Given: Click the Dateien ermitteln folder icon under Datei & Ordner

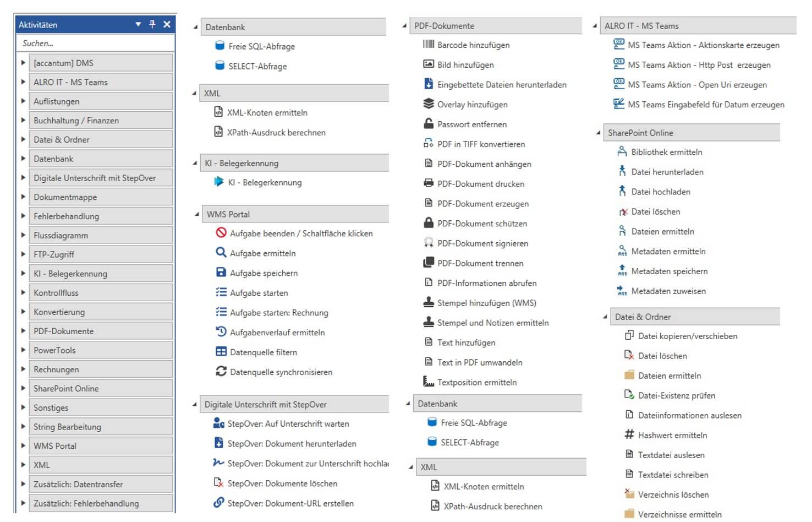Looking at the screenshot, I should [x=629, y=375].
